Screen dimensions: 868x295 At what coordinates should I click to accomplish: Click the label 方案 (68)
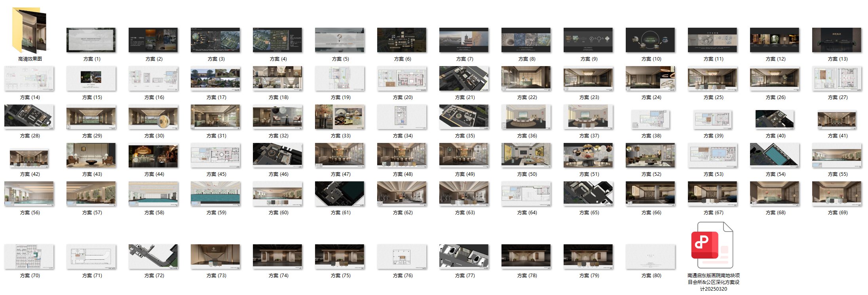(x=775, y=213)
